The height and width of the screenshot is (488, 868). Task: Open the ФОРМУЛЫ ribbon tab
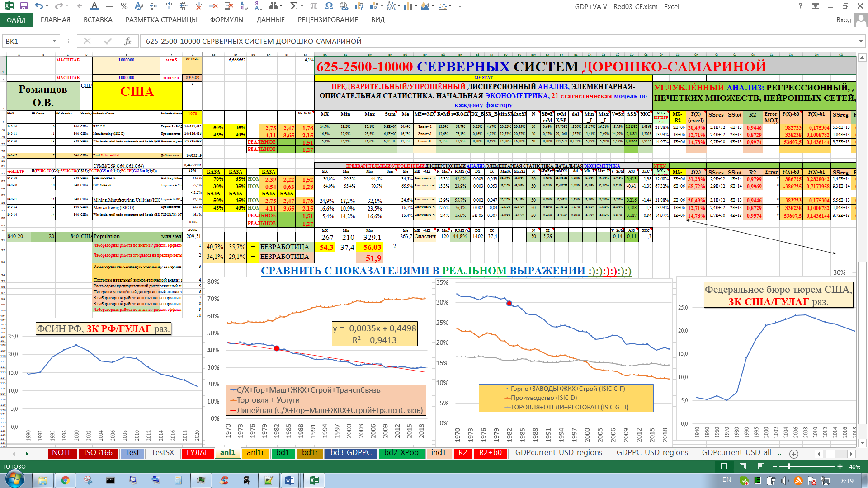coord(226,20)
